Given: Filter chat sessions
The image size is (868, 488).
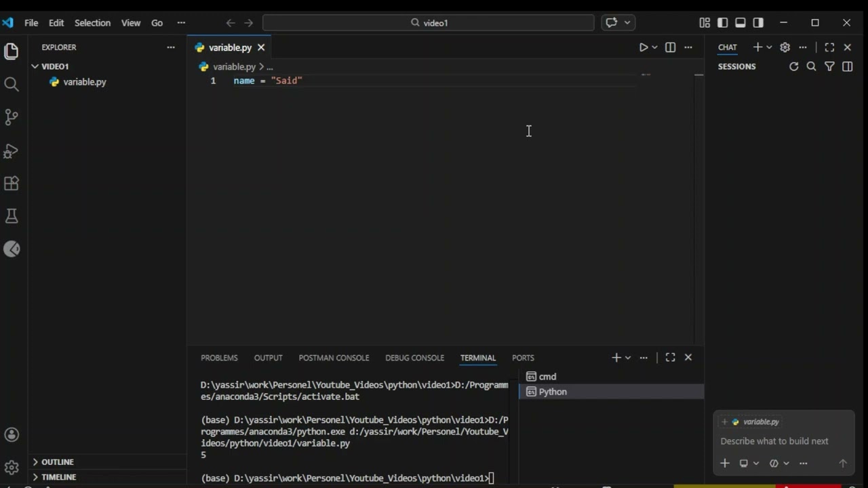Looking at the screenshot, I should click(829, 66).
